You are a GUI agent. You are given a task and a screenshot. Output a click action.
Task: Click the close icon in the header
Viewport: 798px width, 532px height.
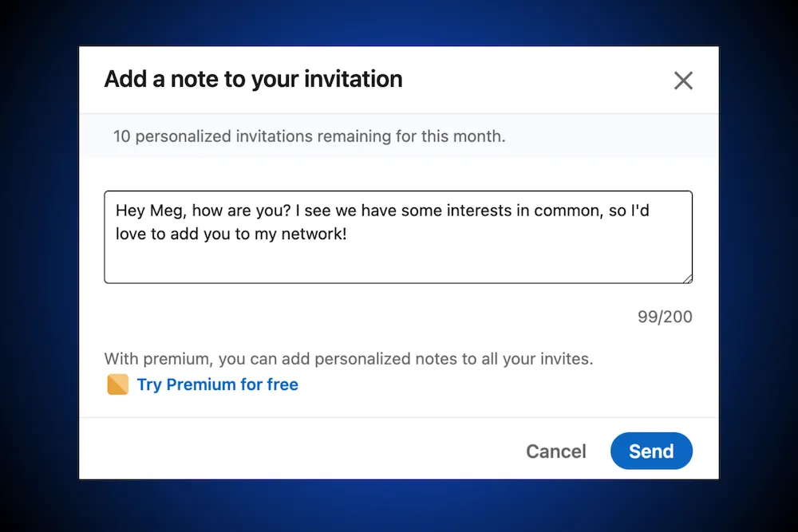point(683,80)
